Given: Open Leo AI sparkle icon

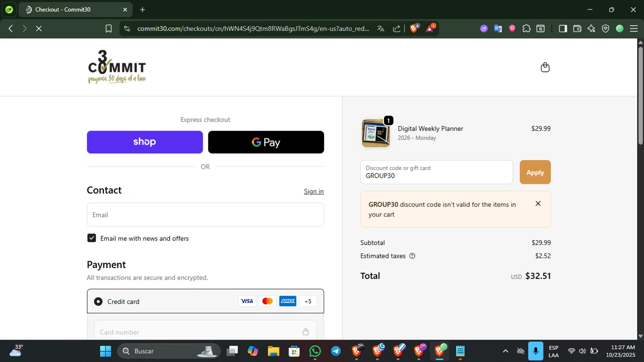Looking at the screenshot, I should tap(591, 28).
